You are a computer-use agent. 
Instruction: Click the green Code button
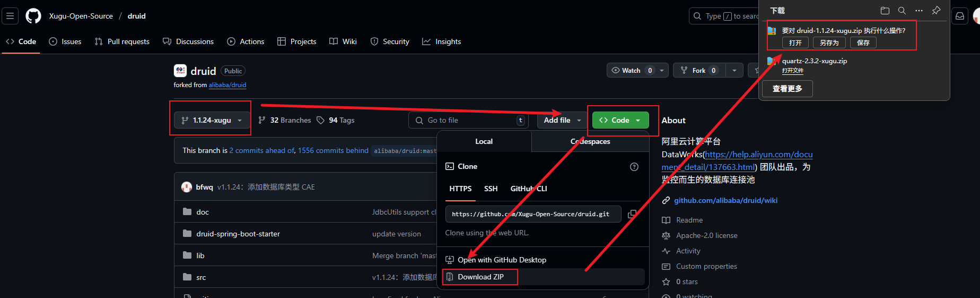pos(619,121)
